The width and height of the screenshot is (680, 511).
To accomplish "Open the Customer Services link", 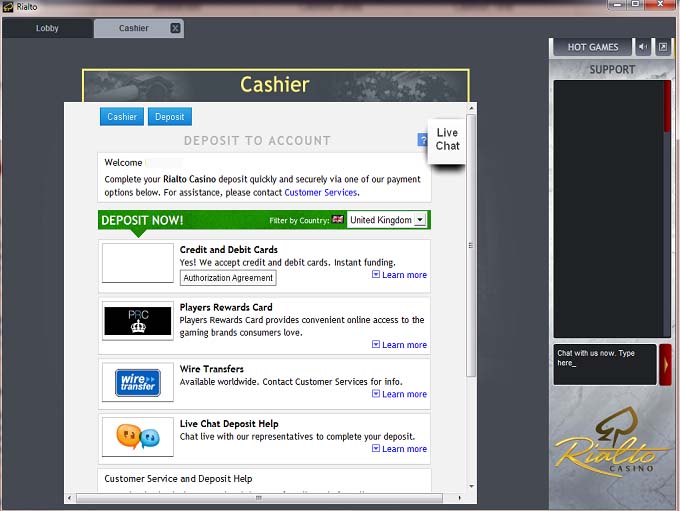I will (320, 192).
